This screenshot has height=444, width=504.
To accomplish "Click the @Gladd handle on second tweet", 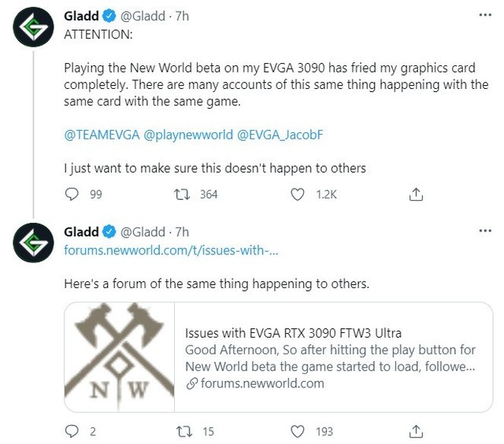I will 143,232.
